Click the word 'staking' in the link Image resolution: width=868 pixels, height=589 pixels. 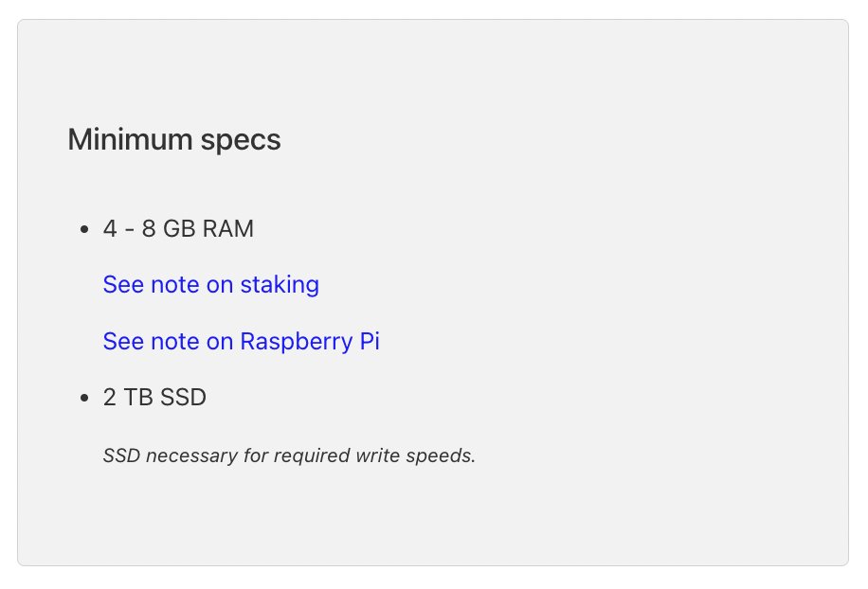click(280, 284)
